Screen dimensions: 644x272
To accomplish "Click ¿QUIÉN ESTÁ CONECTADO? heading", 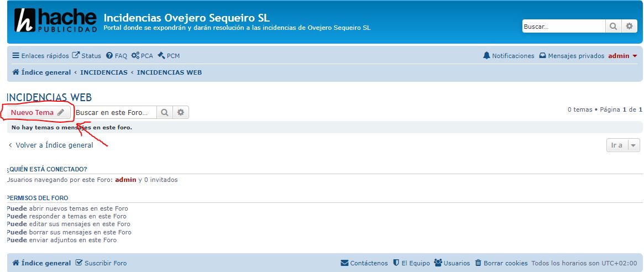I will (x=47, y=169).
